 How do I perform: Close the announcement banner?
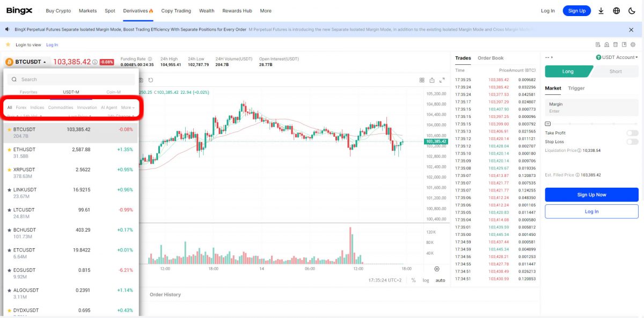[x=631, y=29]
